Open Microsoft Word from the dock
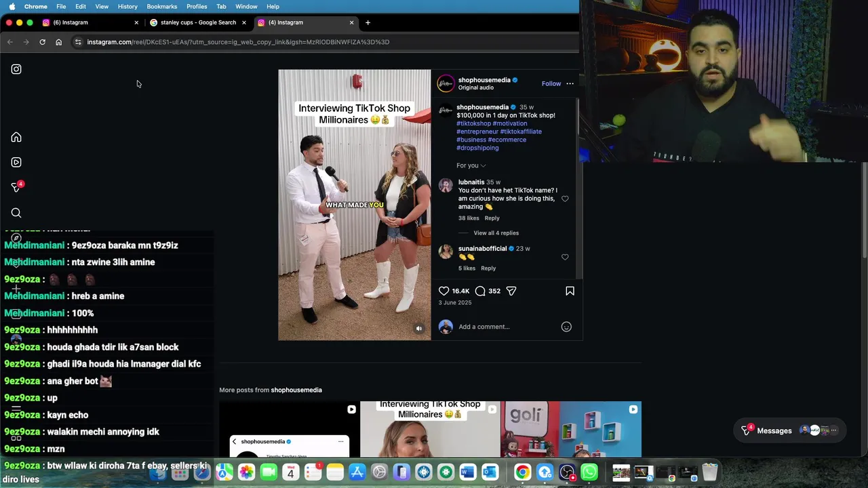 point(468,472)
